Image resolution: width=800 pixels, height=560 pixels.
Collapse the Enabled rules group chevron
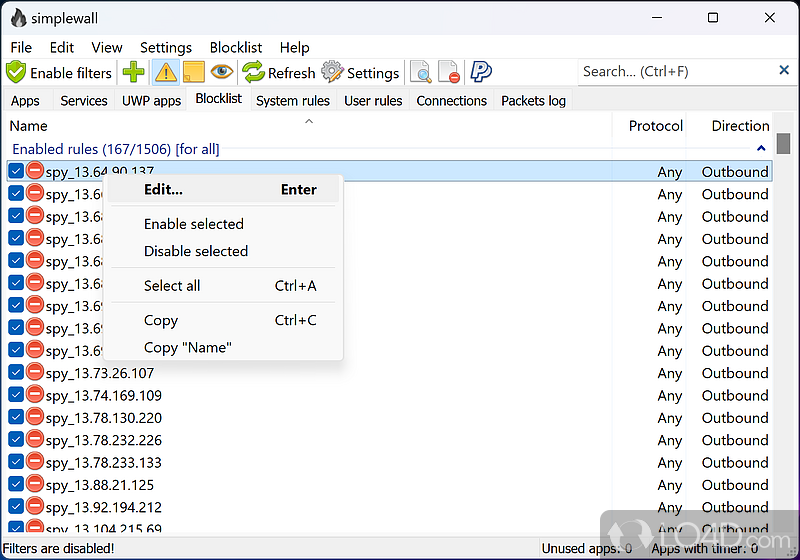761,148
